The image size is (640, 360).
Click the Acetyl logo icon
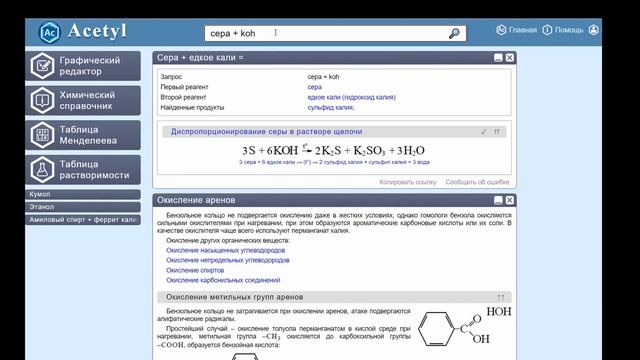pos(49,32)
